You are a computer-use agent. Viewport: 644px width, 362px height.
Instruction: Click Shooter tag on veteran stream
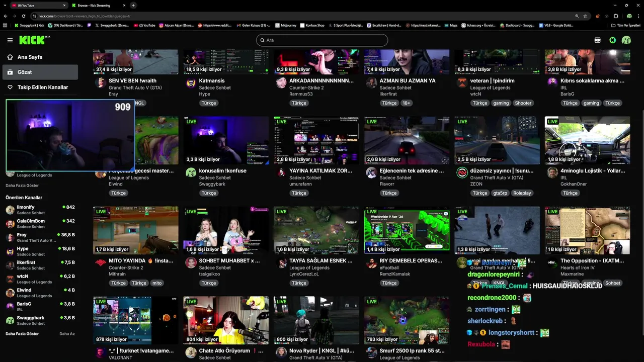point(523,103)
